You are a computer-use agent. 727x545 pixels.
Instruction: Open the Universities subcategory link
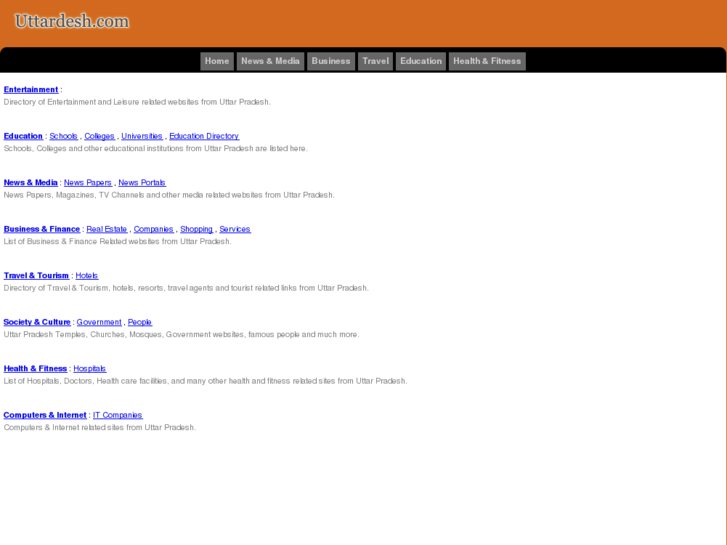tap(142, 136)
